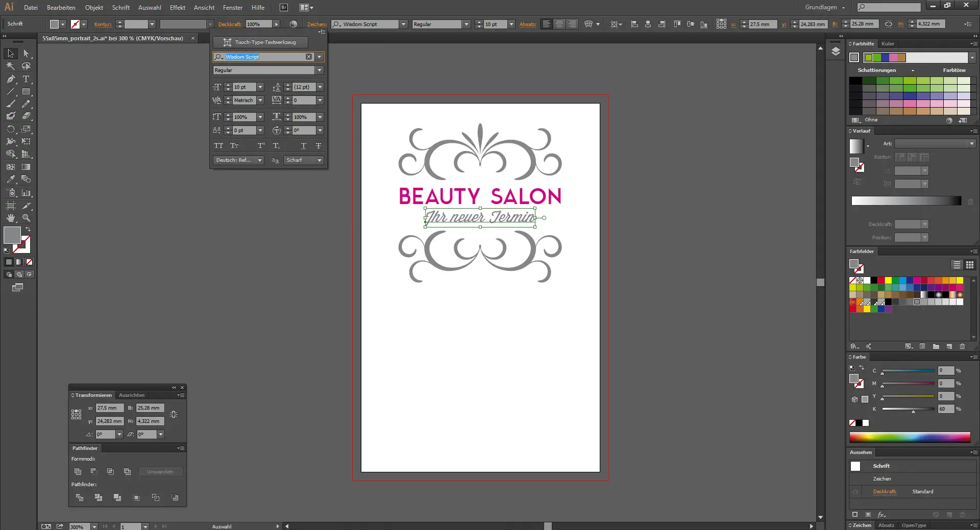Switch to the Ausrichten tab
This screenshot has height=530, width=980.
click(x=132, y=395)
